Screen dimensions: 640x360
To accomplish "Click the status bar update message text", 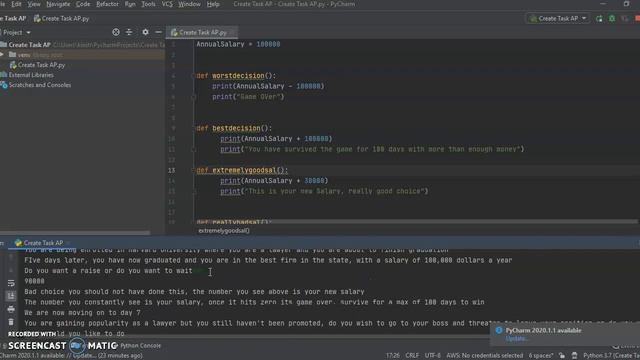I will click(x=71, y=356).
